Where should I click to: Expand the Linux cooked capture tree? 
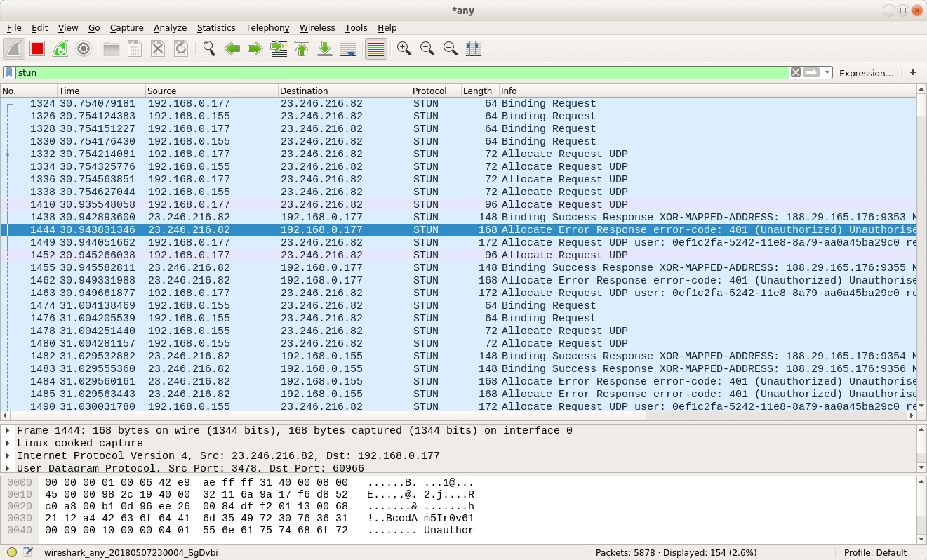pos(8,444)
